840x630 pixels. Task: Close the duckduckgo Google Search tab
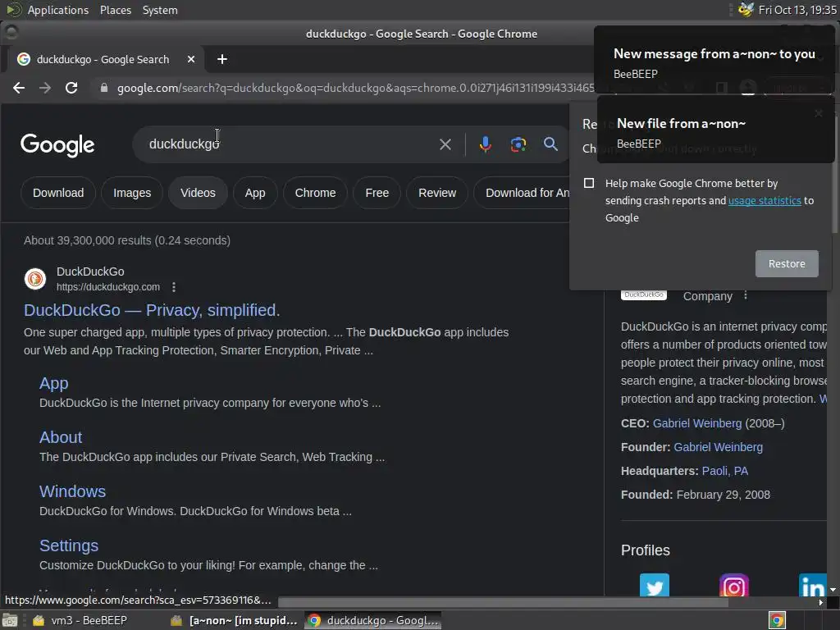tap(191, 59)
